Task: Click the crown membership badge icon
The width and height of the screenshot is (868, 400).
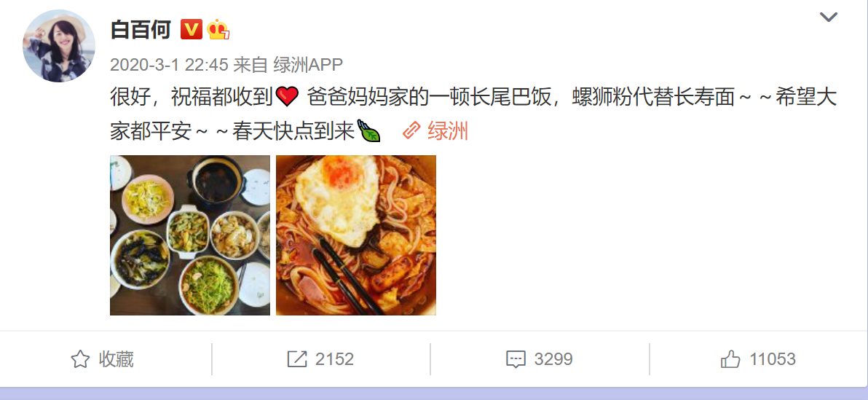Action: (218, 29)
